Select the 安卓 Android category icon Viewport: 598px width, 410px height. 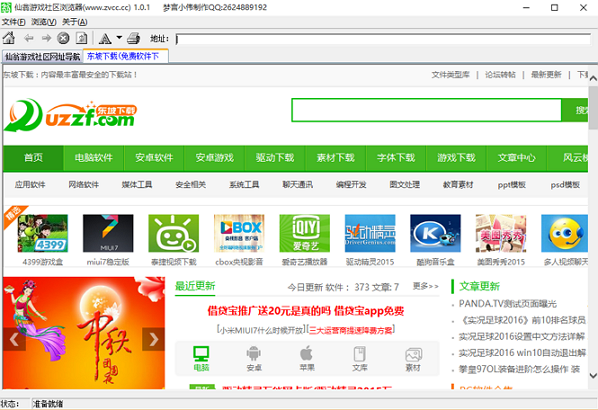coord(254,359)
